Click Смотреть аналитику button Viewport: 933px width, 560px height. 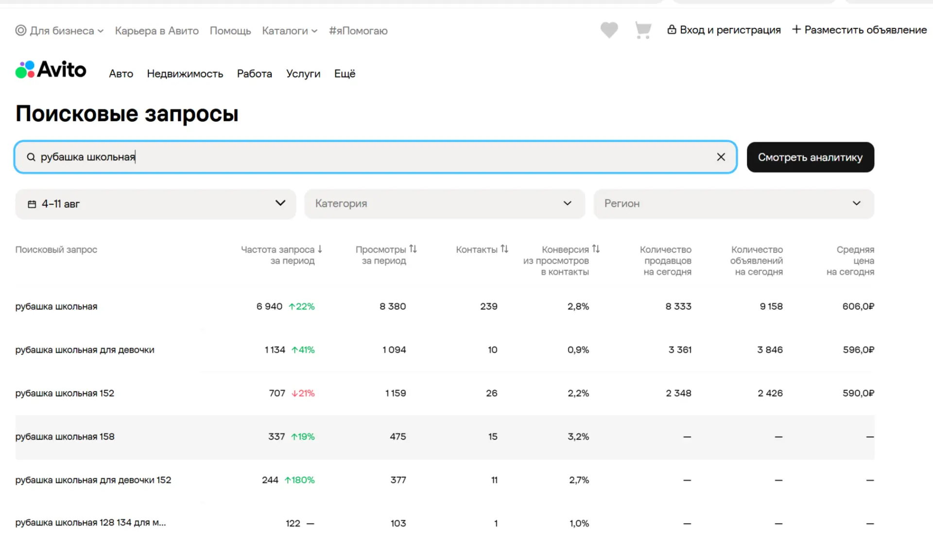(811, 157)
